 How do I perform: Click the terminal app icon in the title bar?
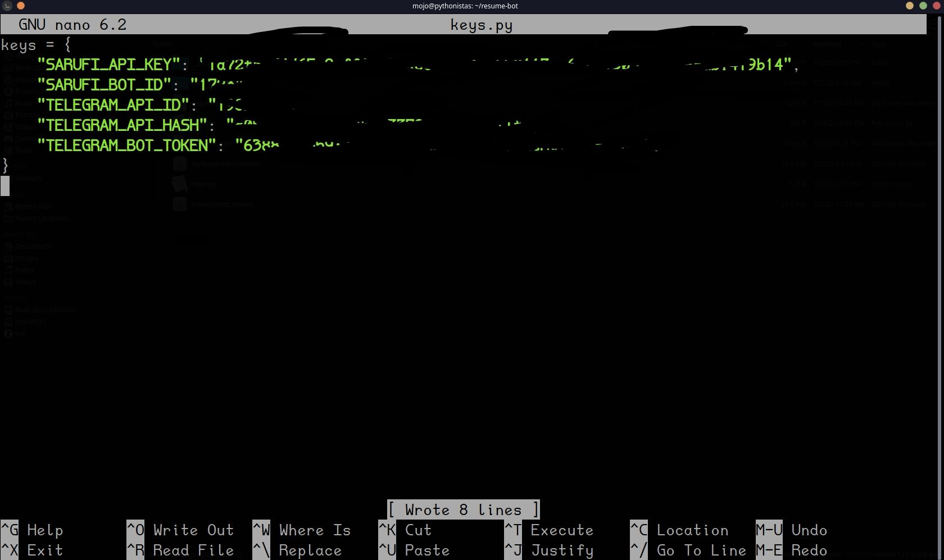point(8,6)
